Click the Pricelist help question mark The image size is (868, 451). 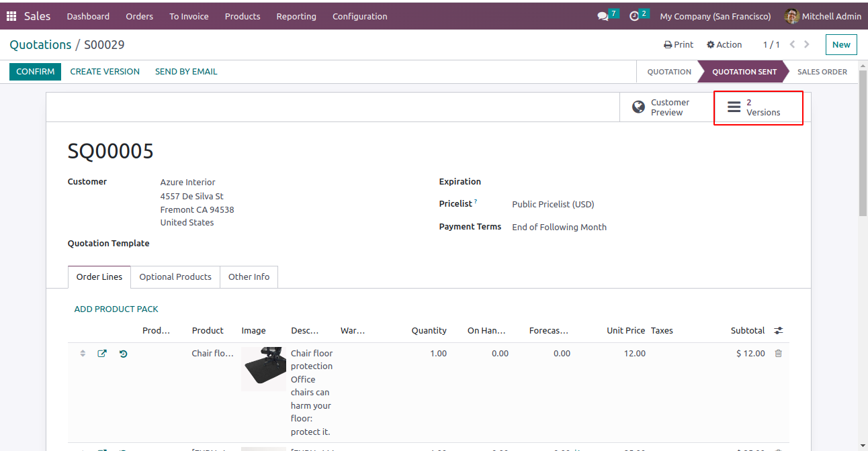[476, 201]
